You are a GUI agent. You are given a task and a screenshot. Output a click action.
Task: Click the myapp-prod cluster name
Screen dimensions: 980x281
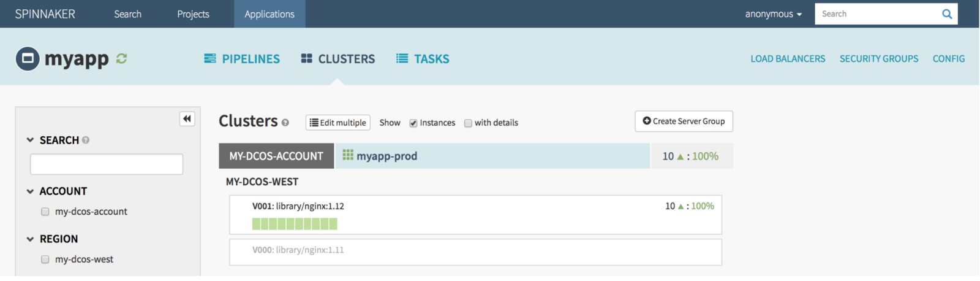coord(387,156)
